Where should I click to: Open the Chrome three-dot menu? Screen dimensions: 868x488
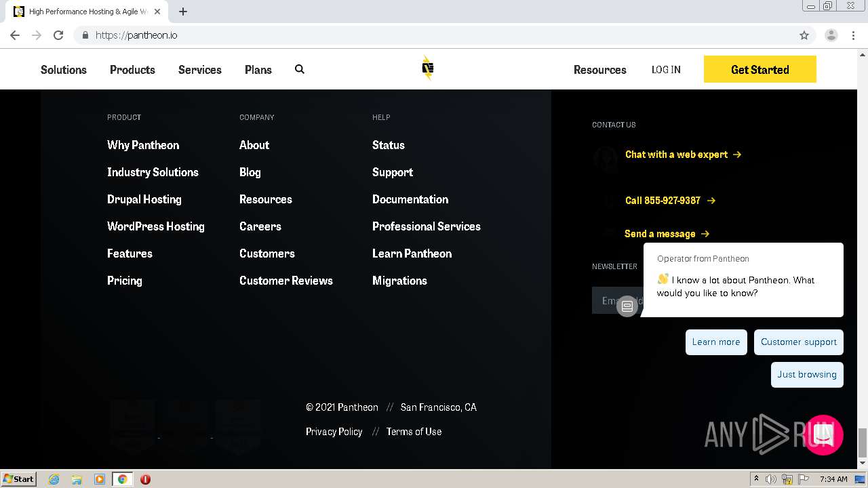coord(853,35)
